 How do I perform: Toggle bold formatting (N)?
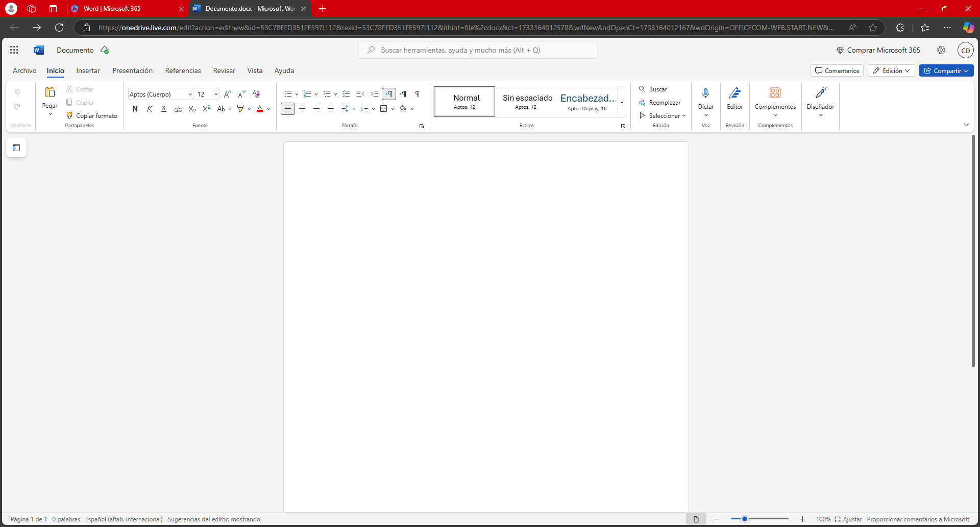(135, 109)
